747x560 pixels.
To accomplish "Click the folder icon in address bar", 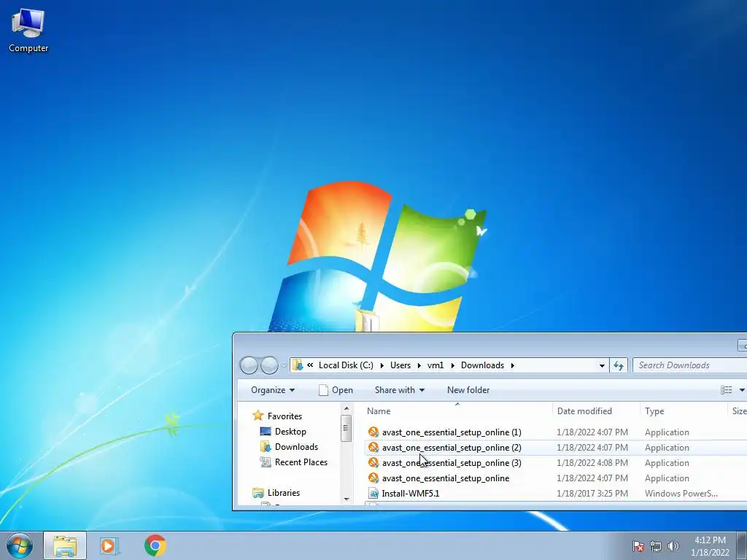I will [x=298, y=365].
